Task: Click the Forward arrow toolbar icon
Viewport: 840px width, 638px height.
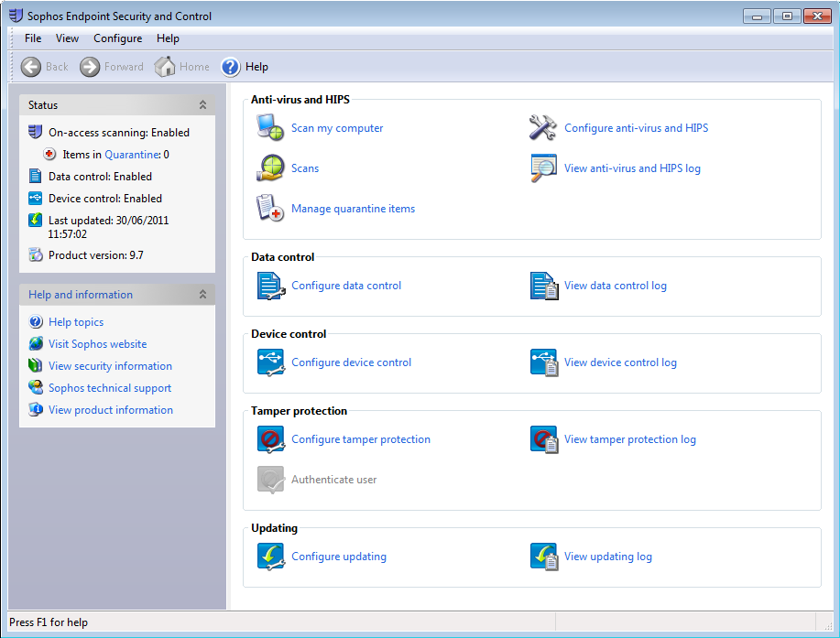Action: (x=90, y=67)
